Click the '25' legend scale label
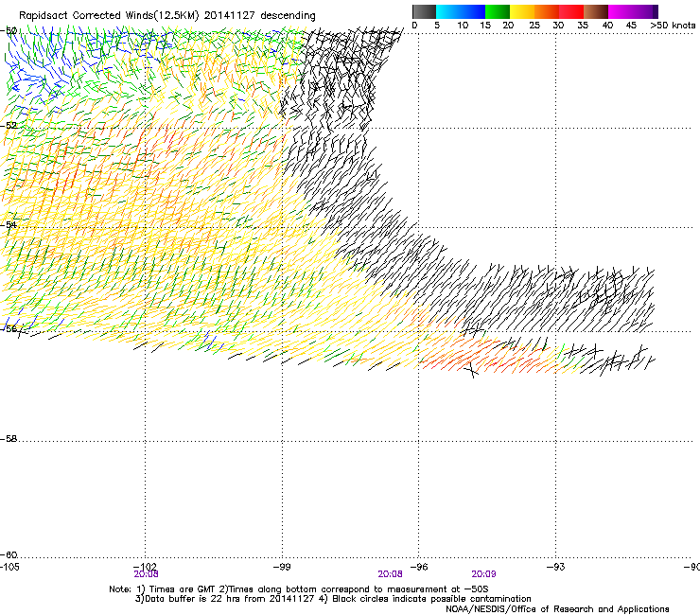 (x=534, y=26)
